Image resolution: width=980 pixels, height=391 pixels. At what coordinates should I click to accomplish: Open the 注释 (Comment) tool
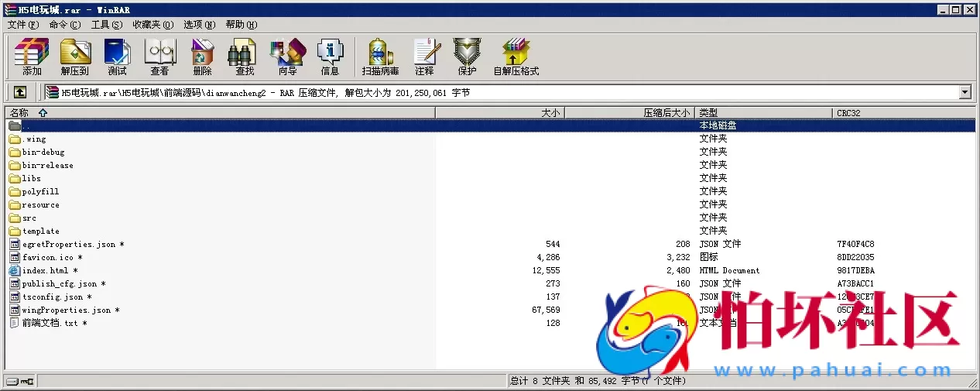tap(424, 57)
